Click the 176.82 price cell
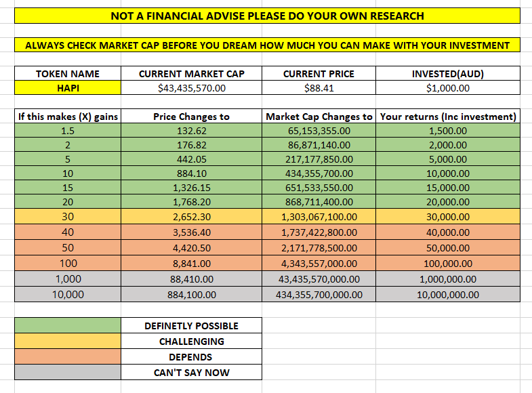Viewport: 532px width, 393px height. click(x=191, y=145)
